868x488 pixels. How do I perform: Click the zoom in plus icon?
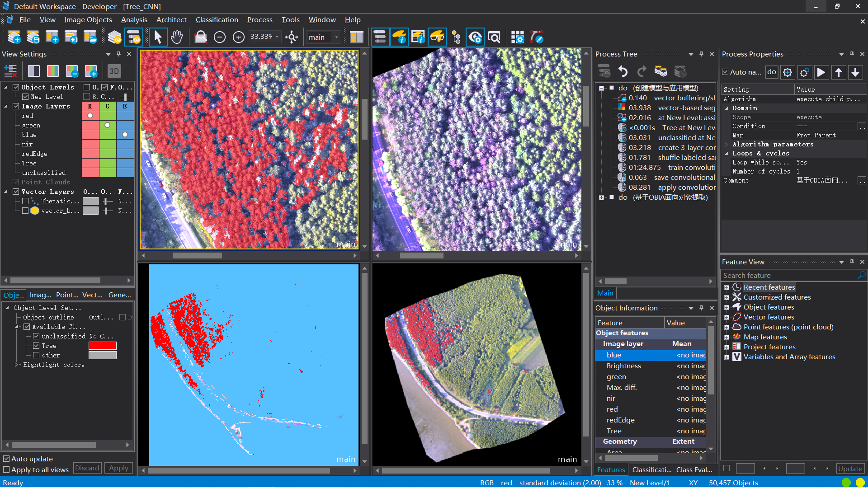pyautogui.click(x=239, y=37)
